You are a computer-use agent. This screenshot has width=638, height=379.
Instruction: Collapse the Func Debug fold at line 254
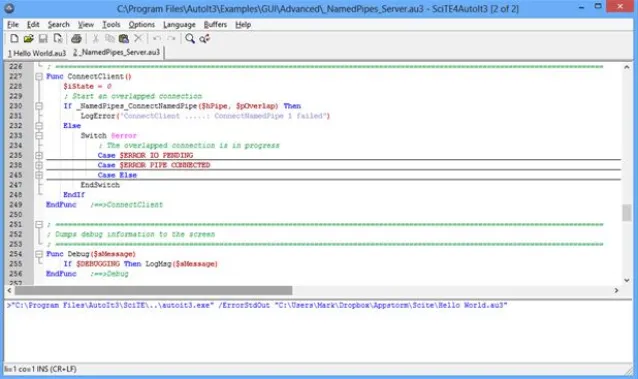(x=39, y=254)
